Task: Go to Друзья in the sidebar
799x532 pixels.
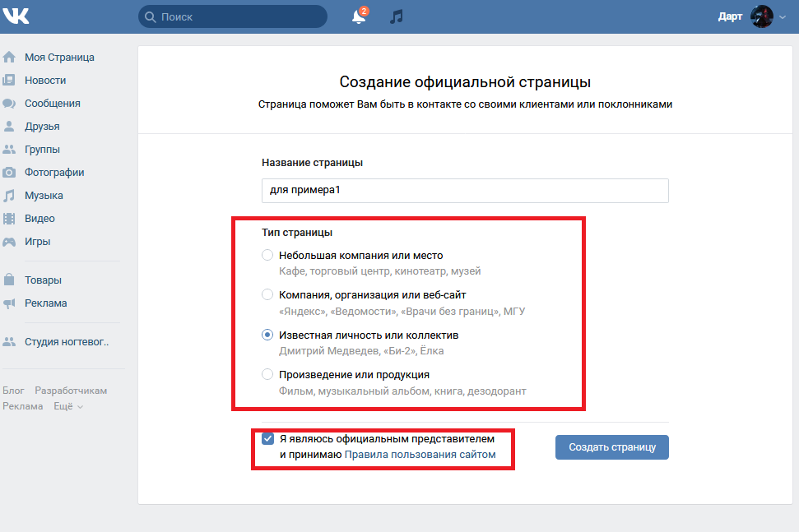Action: pyautogui.click(x=42, y=127)
